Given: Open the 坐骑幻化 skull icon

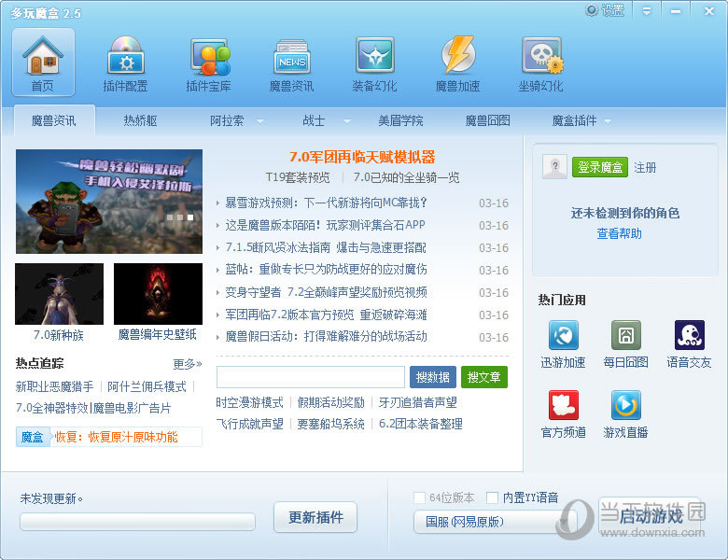Looking at the screenshot, I should [x=541, y=63].
